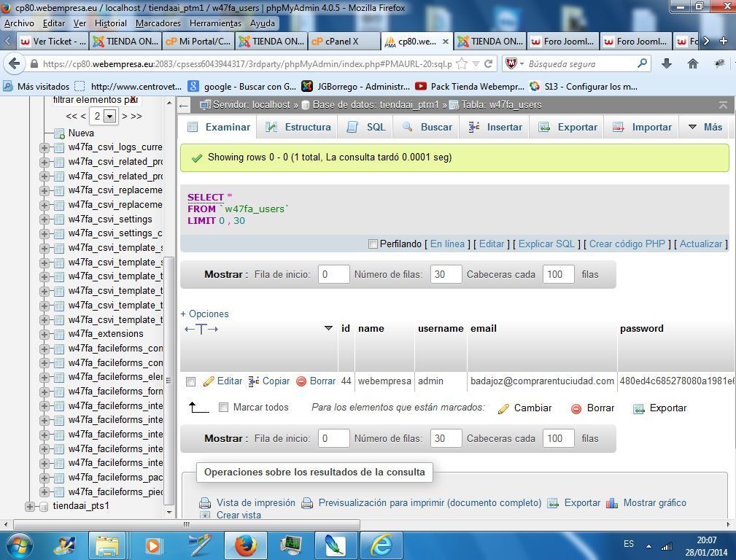Click the bottom Cabeceras cada input field
Viewport: 736px width, 560px height.
(558, 438)
